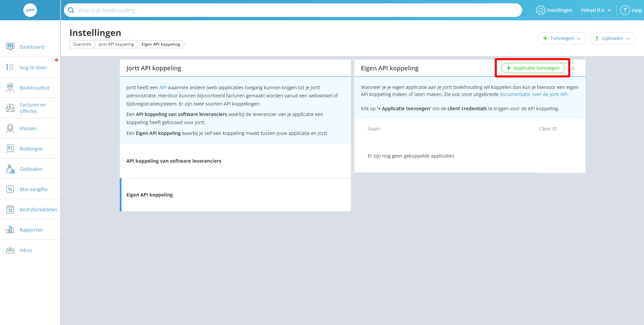Select API koppeling van software leveranciers row
The image size is (644, 325).
235,161
